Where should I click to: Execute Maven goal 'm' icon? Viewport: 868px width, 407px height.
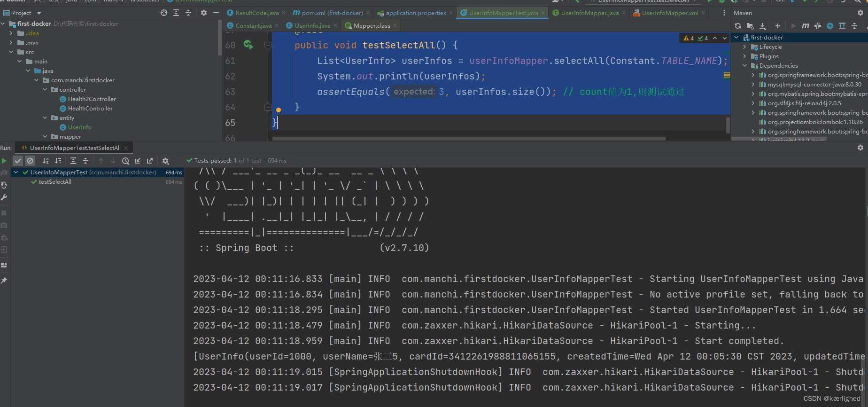click(806, 26)
